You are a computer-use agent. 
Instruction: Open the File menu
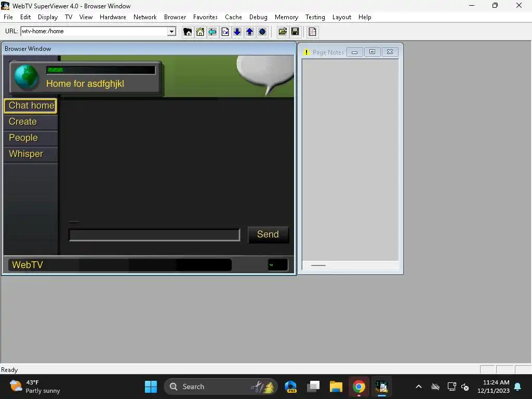click(8, 17)
